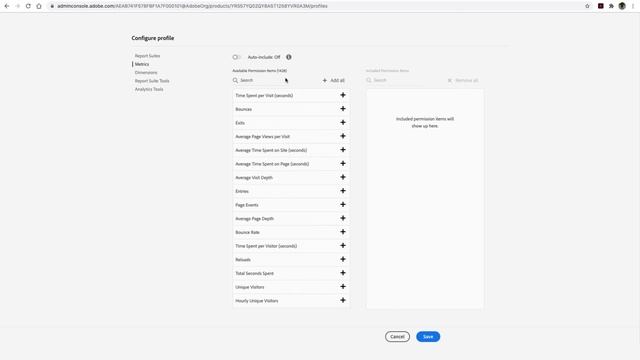Click the Configure profile heading
640x360 pixels.
tap(153, 38)
